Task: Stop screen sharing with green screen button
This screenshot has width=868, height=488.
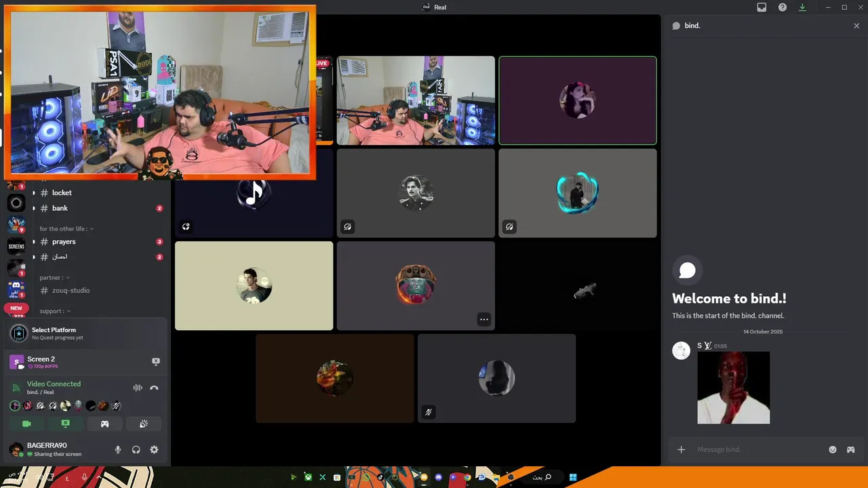Action: tap(66, 424)
